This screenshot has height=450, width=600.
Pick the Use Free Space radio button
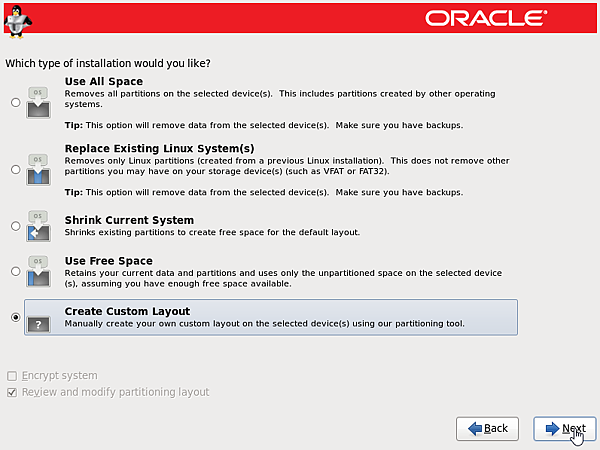(x=14, y=270)
